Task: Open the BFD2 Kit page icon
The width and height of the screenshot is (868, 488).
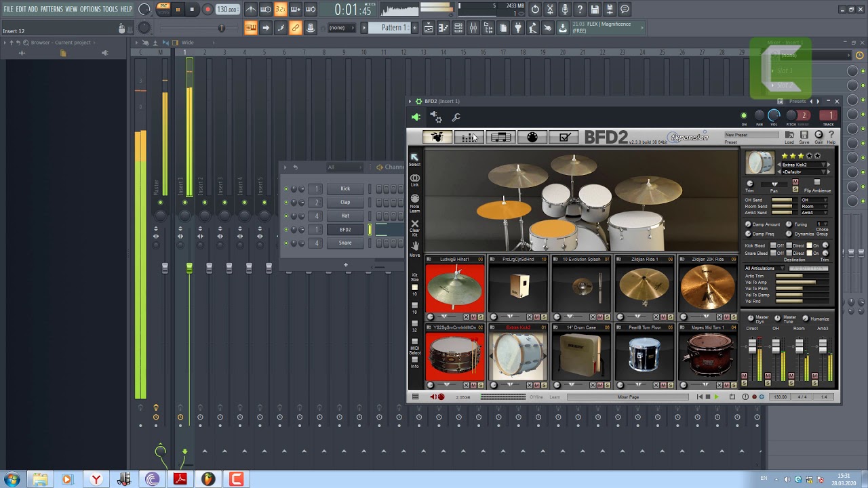Action: point(437,137)
